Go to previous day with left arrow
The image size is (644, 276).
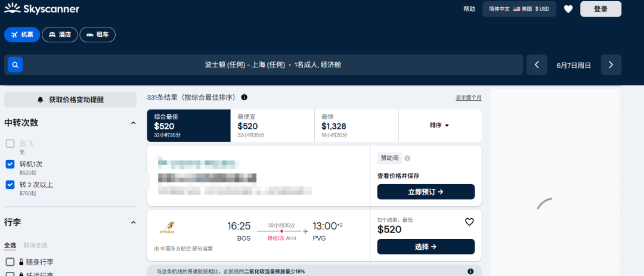point(537,65)
